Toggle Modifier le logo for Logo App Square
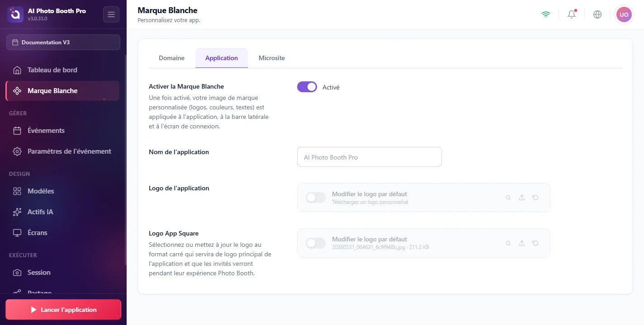The width and height of the screenshot is (644, 325). pos(316,243)
